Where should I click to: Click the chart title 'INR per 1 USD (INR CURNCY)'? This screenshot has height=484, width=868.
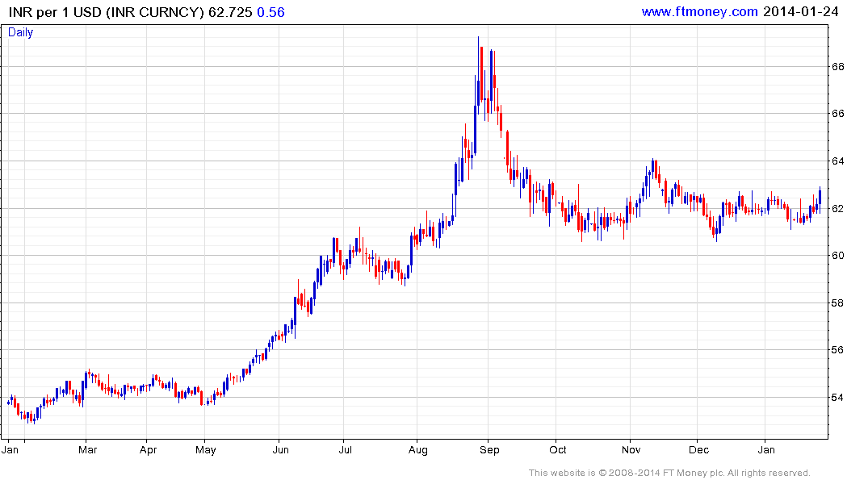click(107, 12)
